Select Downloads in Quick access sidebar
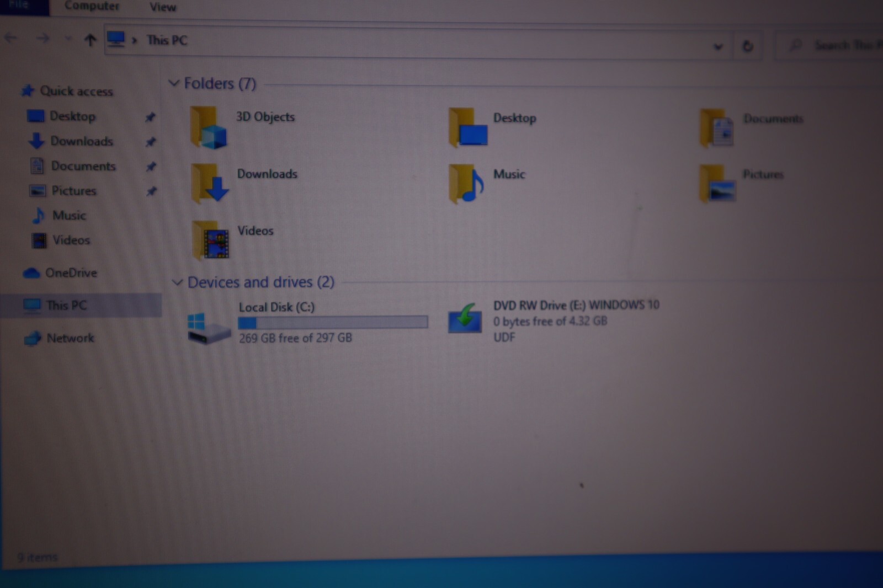The height and width of the screenshot is (588, 883). [82, 141]
